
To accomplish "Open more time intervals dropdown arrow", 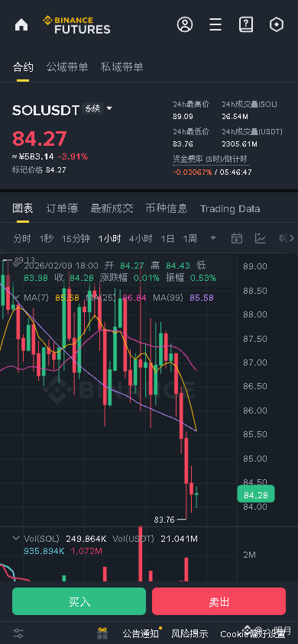I will click(213, 238).
